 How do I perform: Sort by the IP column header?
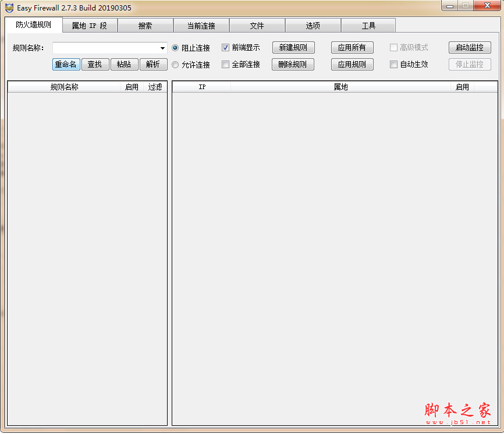202,87
